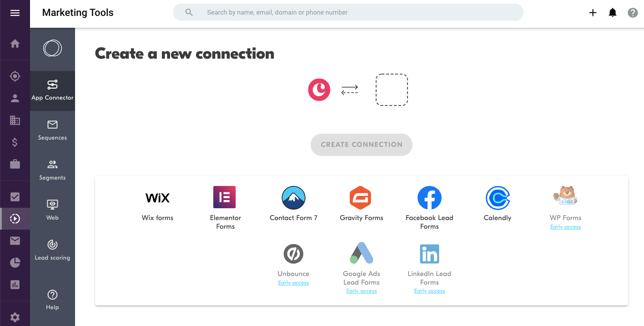
Task: Click the Google Ads Lead Forms icon
Action: coord(362,253)
